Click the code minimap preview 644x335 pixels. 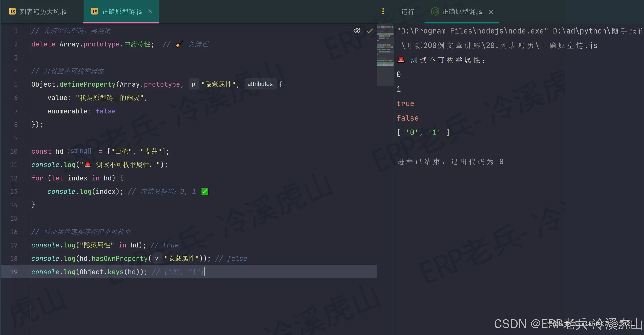[385, 45]
